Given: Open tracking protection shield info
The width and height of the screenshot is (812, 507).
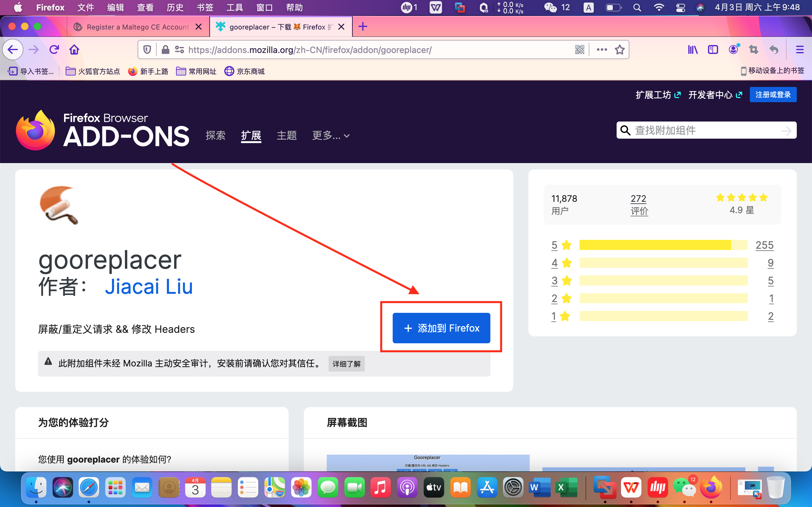Looking at the screenshot, I should click(147, 49).
